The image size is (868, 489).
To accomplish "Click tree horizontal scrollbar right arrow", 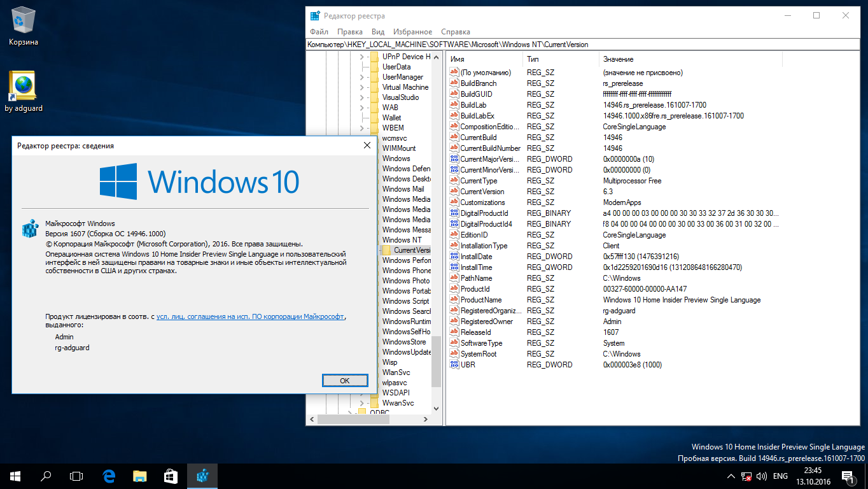I will click(x=426, y=420).
